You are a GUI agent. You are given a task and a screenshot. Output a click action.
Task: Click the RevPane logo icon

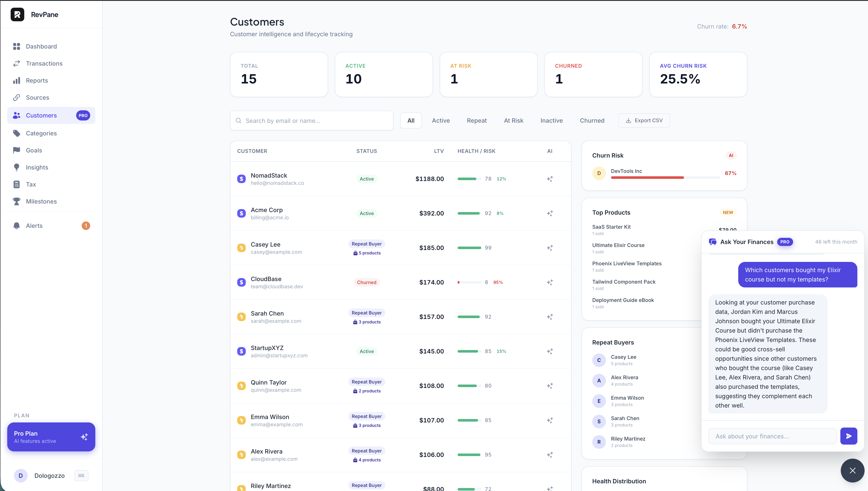click(17, 14)
